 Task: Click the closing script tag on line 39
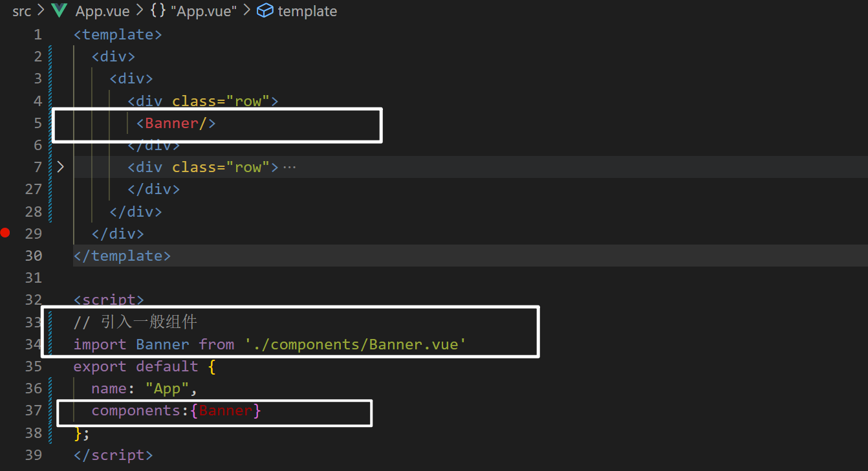113,455
